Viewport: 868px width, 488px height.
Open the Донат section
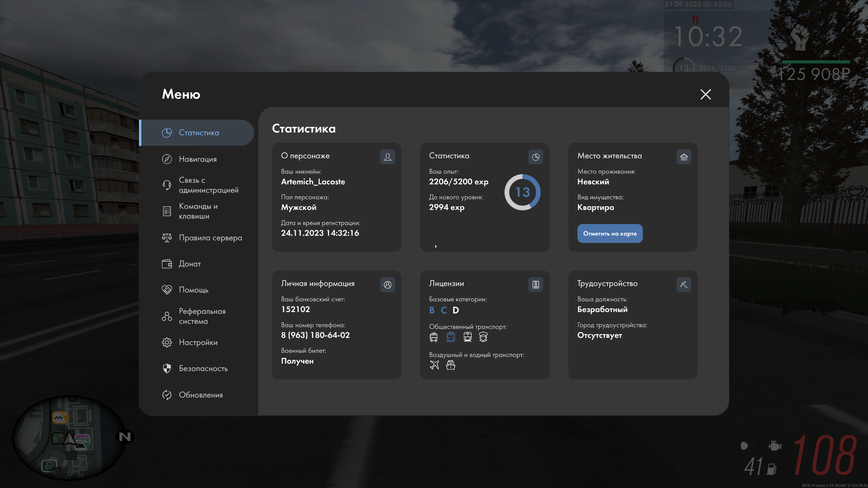(x=190, y=264)
